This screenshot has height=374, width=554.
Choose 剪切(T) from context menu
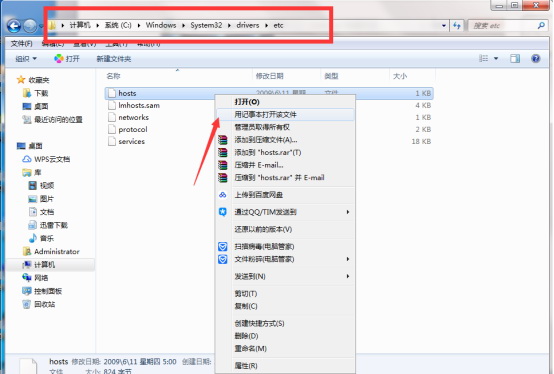[285, 293]
